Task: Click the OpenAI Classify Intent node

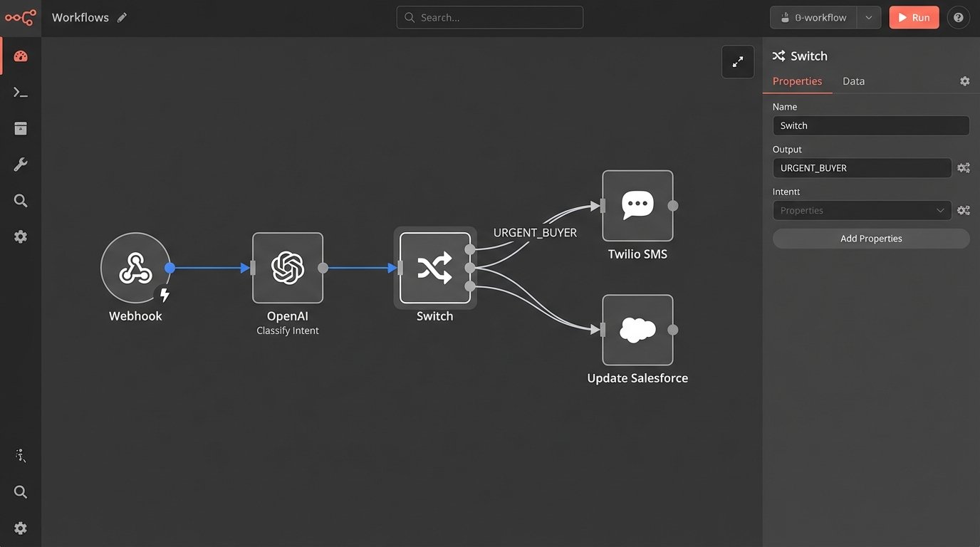Action: 288,268
